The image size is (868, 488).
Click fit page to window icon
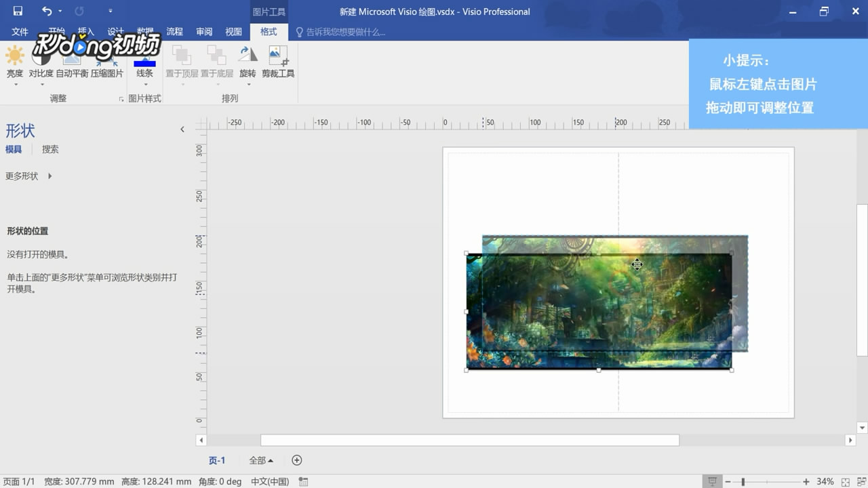click(x=845, y=482)
